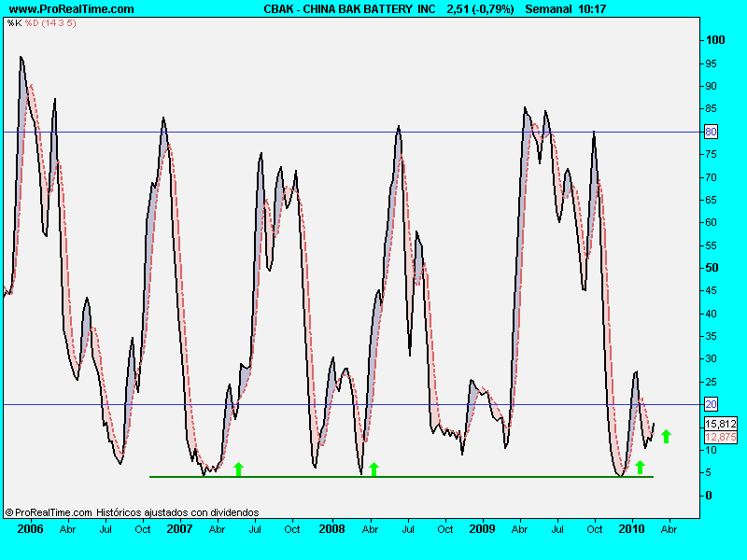The image size is (747, 560).
Task: Click the 45 y-axis label
Action: point(711,290)
